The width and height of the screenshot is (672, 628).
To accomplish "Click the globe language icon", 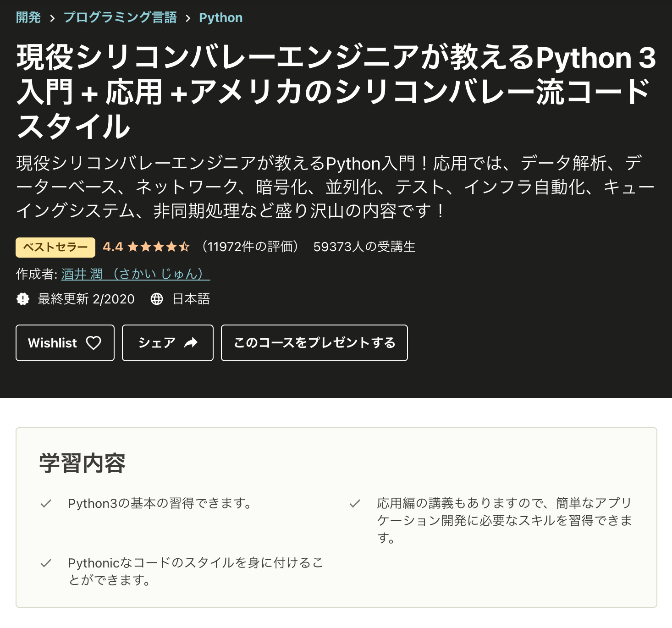I will coord(157,299).
